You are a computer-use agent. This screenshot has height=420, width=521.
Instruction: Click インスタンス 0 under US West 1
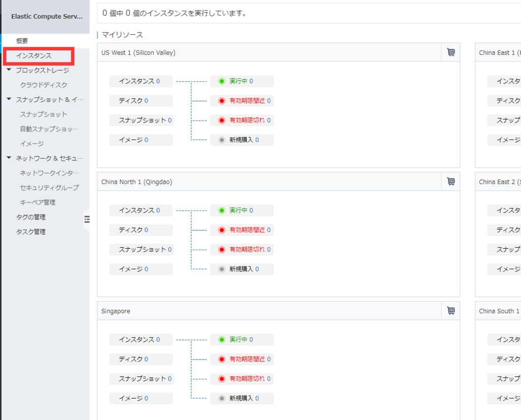pyautogui.click(x=141, y=81)
